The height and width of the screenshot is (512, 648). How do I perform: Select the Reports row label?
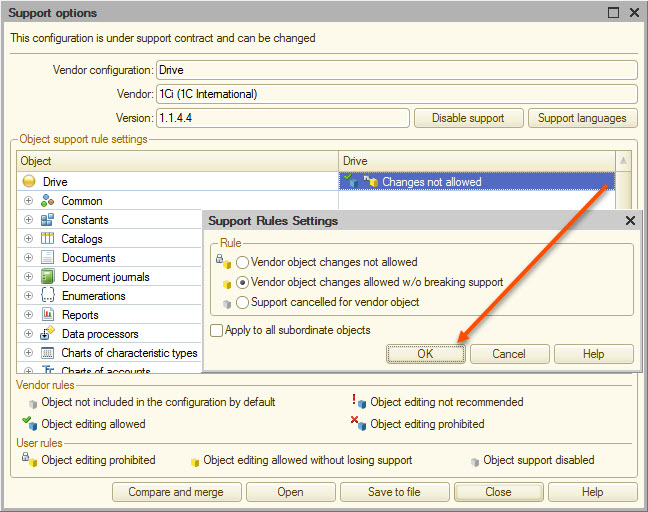(x=80, y=315)
